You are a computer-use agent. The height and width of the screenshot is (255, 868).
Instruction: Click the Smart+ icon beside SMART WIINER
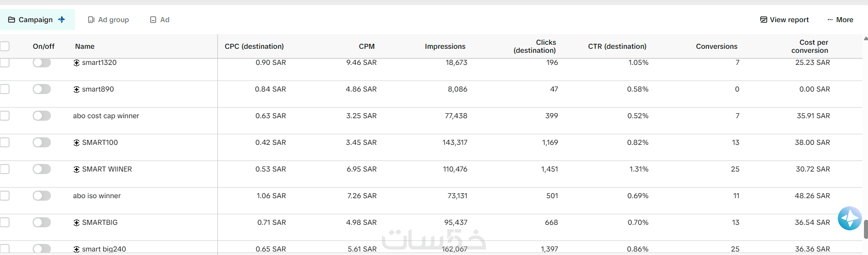tap(77, 169)
